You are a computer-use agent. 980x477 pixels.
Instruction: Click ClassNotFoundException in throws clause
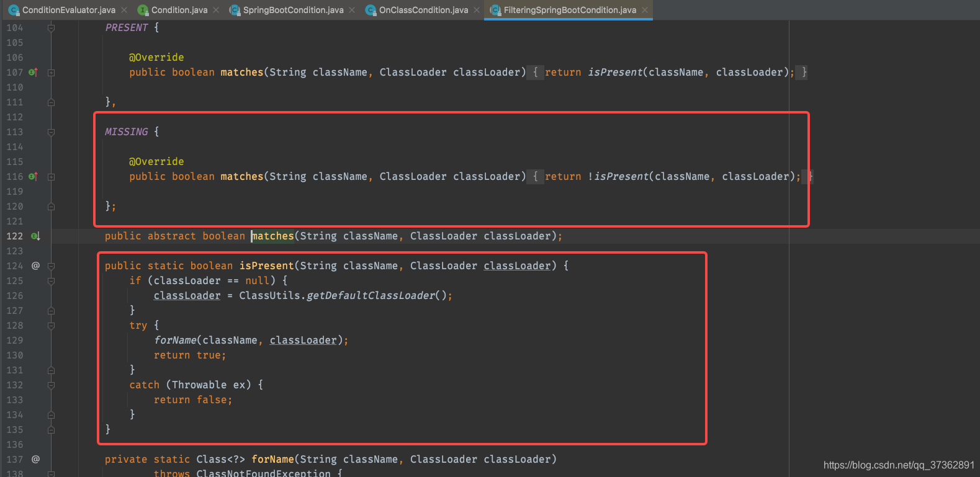[263, 473]
